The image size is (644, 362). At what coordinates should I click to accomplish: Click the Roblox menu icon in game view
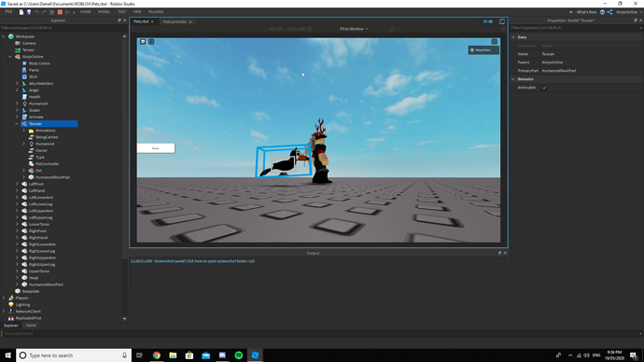(x=143, y=41)
